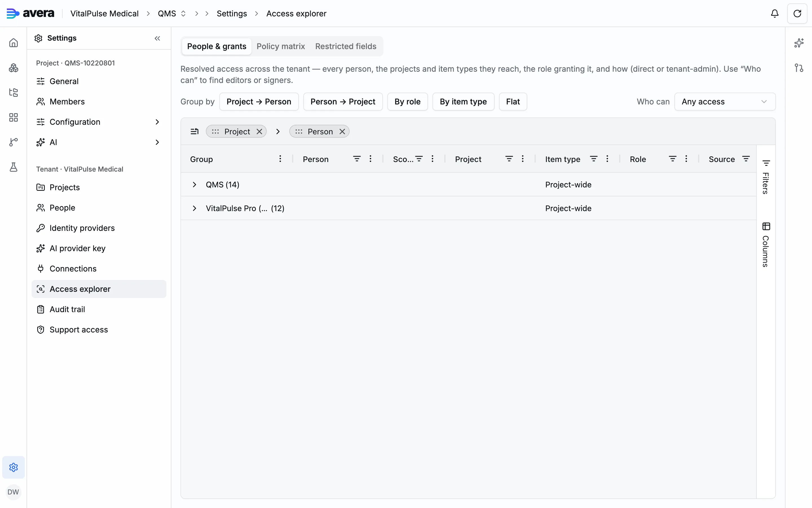This screenshot has height=508, width=812.
Task: Expand the QMS (14) group row
Action: click(x=194, y=185)
